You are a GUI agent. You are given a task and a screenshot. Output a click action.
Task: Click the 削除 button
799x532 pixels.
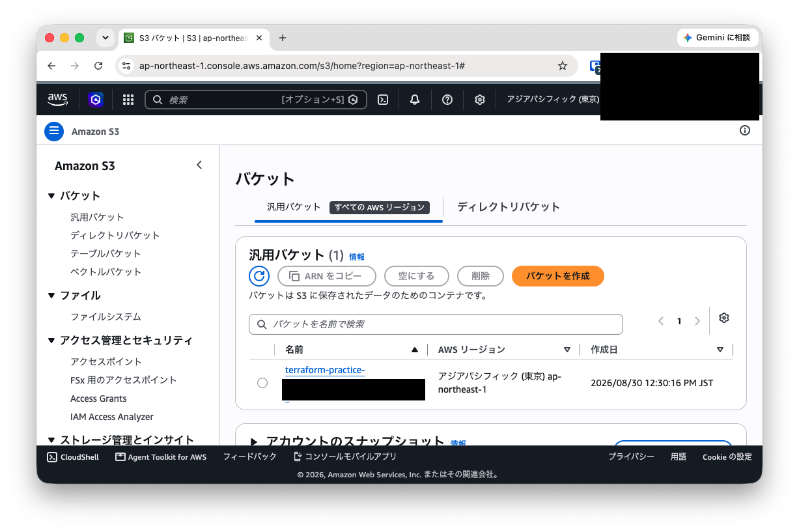pos(481,276)
